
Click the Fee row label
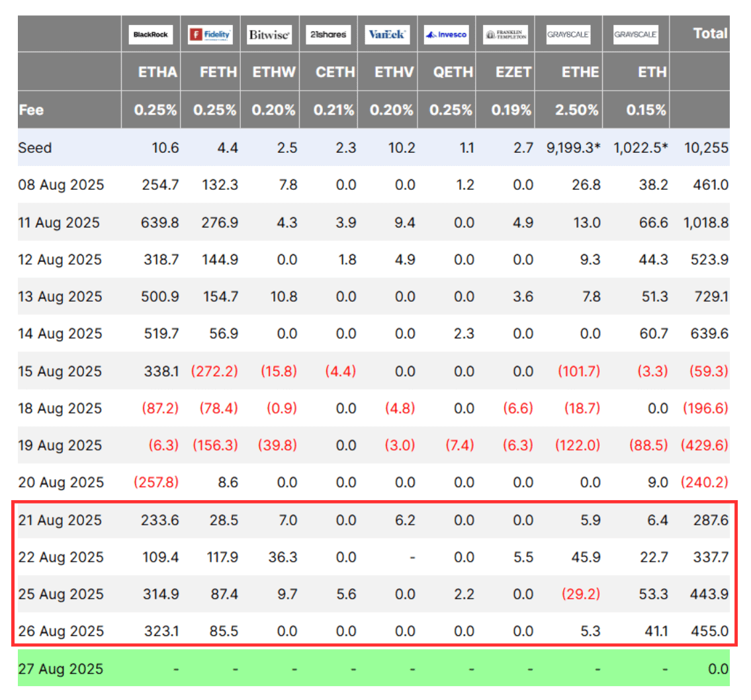pyautogui.click(x=32, y=110)
